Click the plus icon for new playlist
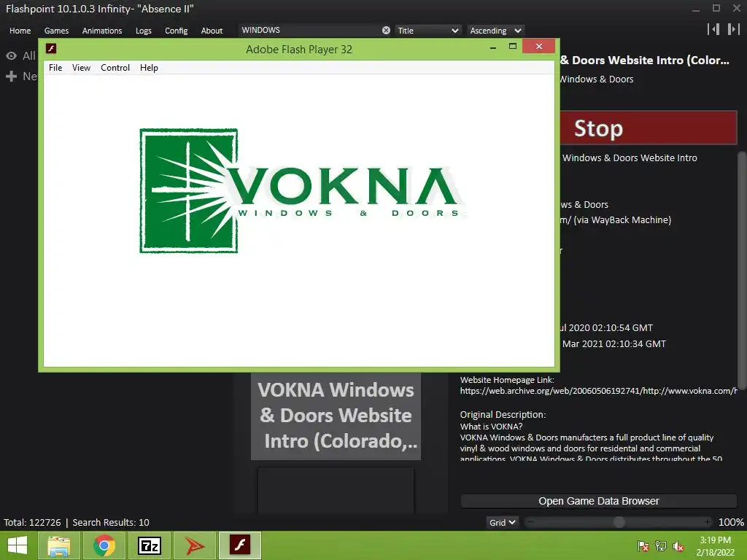 tap(12, 76)
